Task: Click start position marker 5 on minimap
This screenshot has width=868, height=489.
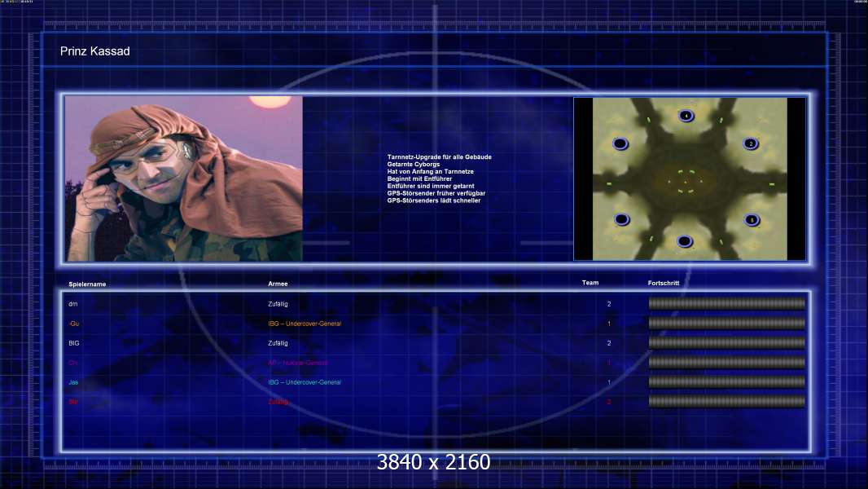Action: [x=752, y=220]
